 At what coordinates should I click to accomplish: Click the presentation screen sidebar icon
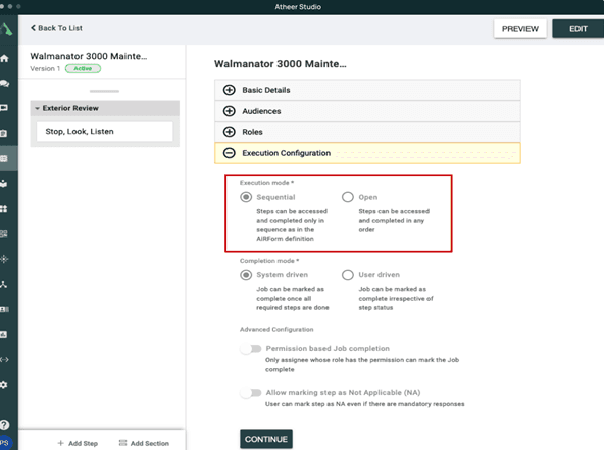point(4,108)
